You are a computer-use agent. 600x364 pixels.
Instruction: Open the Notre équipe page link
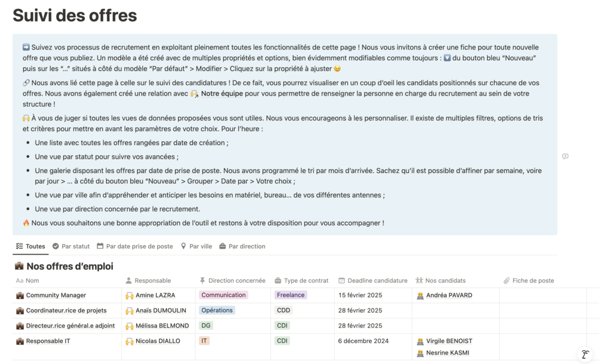click(221, 94)
